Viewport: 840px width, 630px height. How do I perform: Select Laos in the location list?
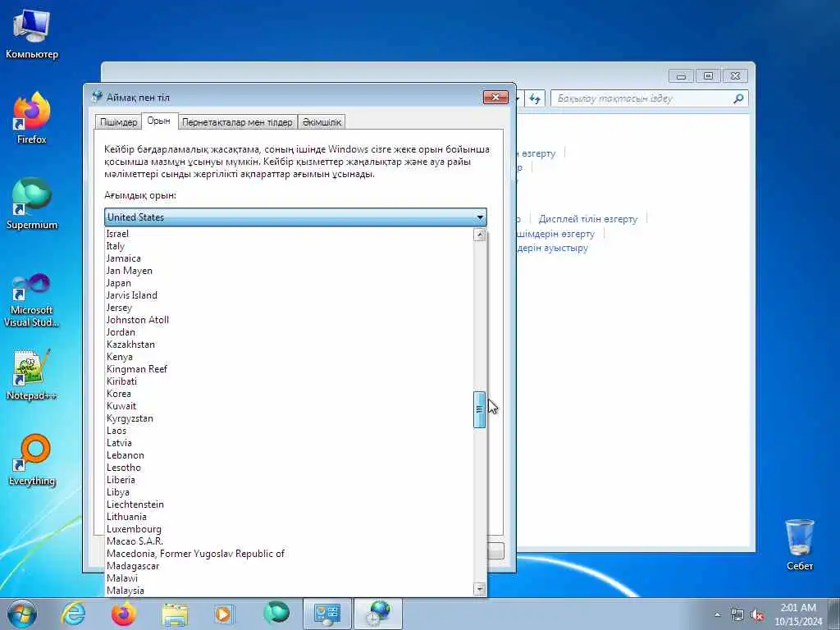click(290, 431)
